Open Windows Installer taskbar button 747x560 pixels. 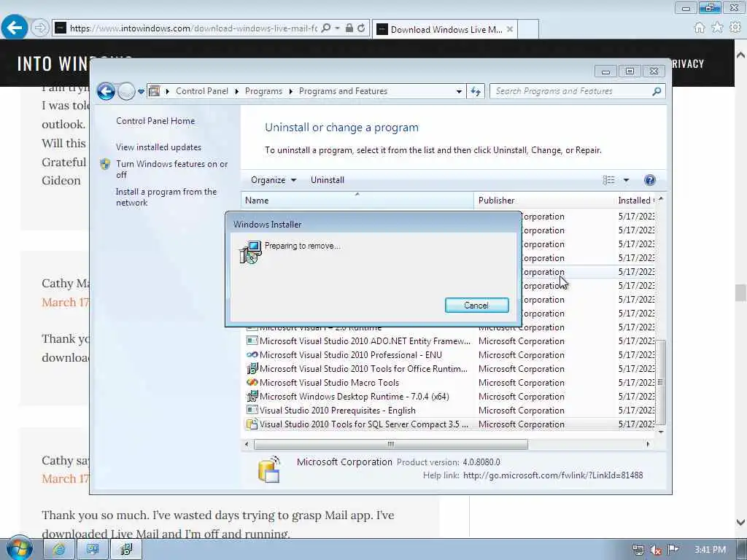click(x=125, y=550)
